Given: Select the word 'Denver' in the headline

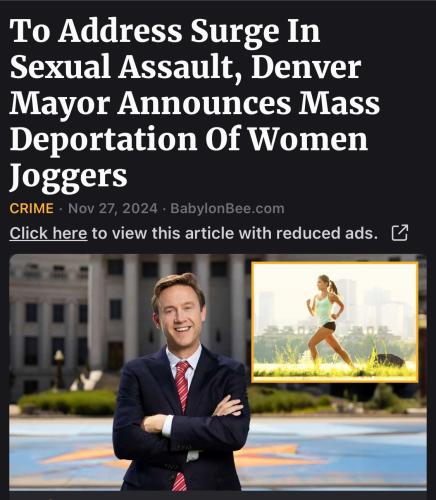Looking at the screenshot, I should (306, 68).
